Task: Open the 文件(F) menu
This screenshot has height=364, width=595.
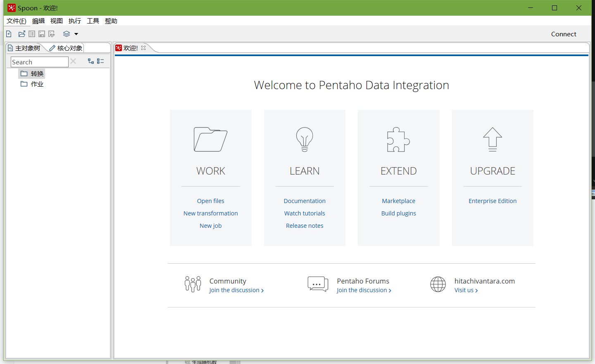Action: pyautogui.click(x=17, y=21)
